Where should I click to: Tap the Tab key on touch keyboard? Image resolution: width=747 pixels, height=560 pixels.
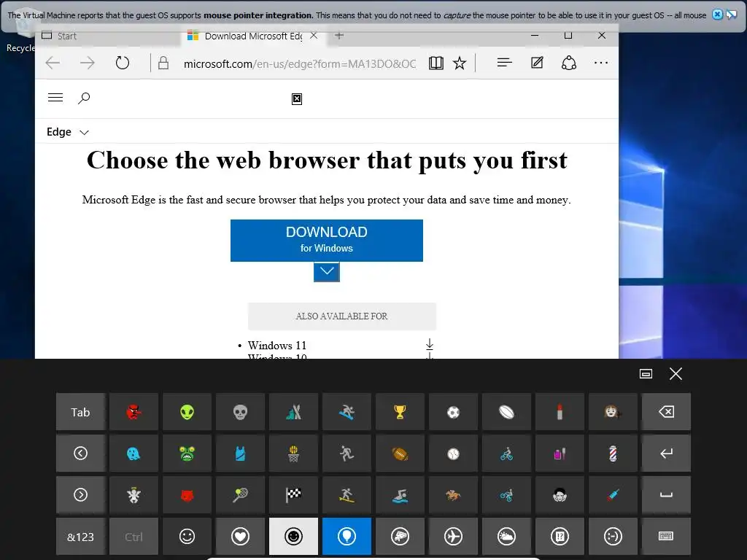point(80,412)
